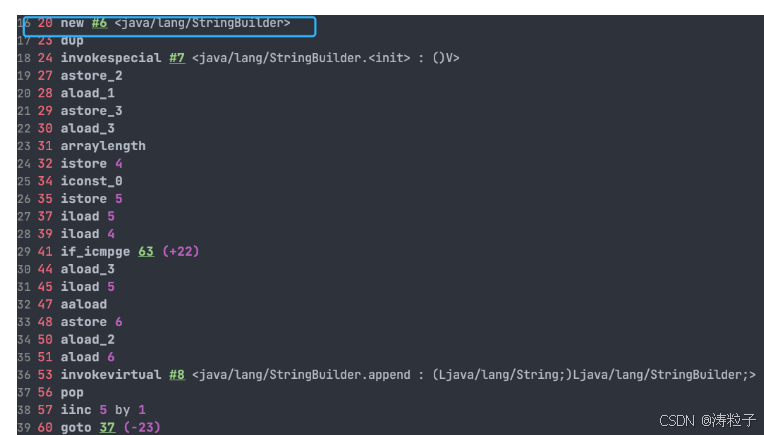Viewport: 764px width, 435px height.
Task: Click the StringBuilder.append method descriptor
Action: [x=474, y=375]
